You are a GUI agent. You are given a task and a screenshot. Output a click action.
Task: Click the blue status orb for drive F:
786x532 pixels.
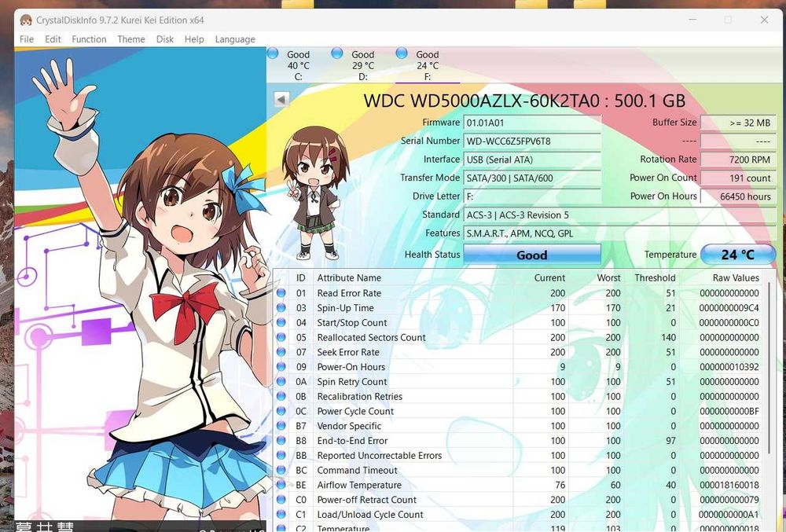pos(402,53)
